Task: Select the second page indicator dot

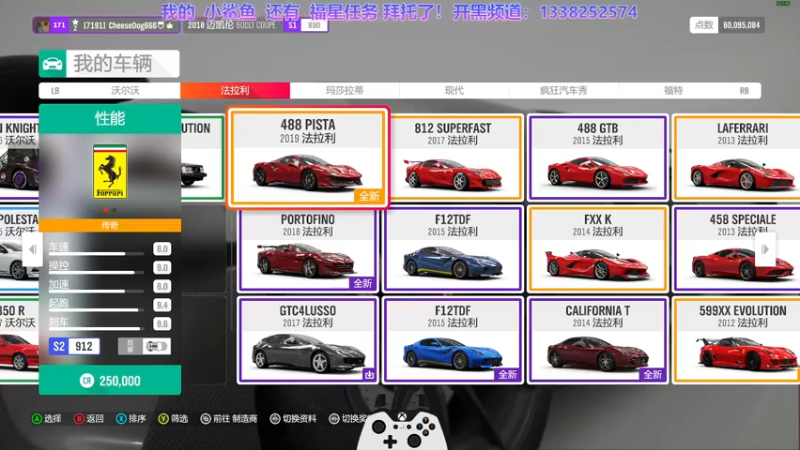Action: pos(114,210)
